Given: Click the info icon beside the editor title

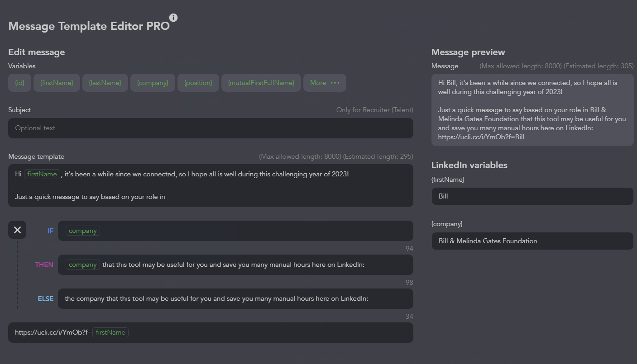Looking at the screenshot, I should (173, 18).
